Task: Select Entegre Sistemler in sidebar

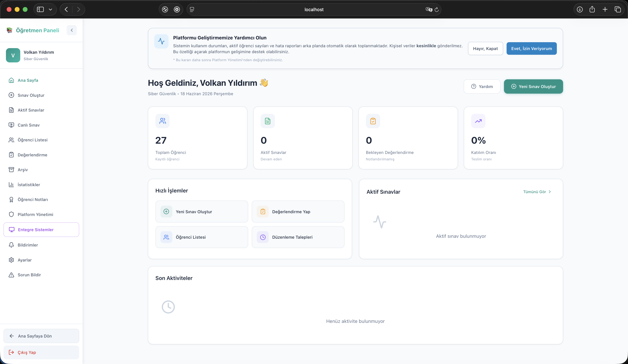Action: coord(41,230)
